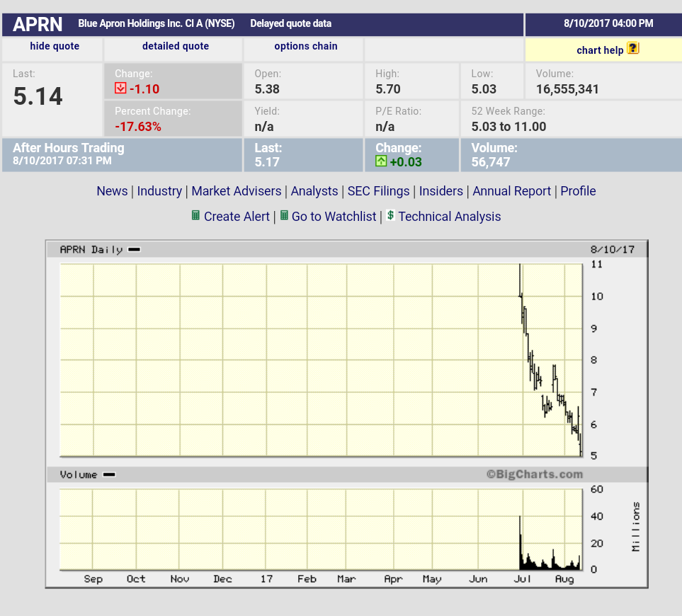Click the open price 5.38
Image resolution: width=682 pixels, height=616 pixels.
point(267,89)
